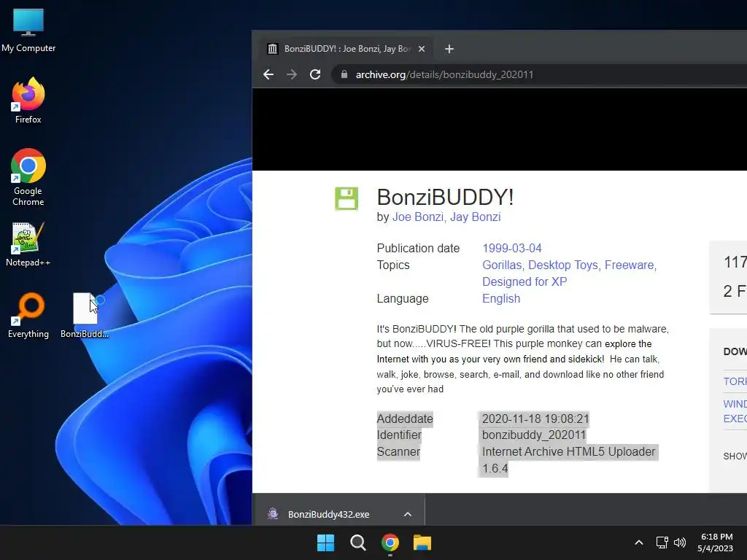Open network status tray icon

tap(662, 542)
